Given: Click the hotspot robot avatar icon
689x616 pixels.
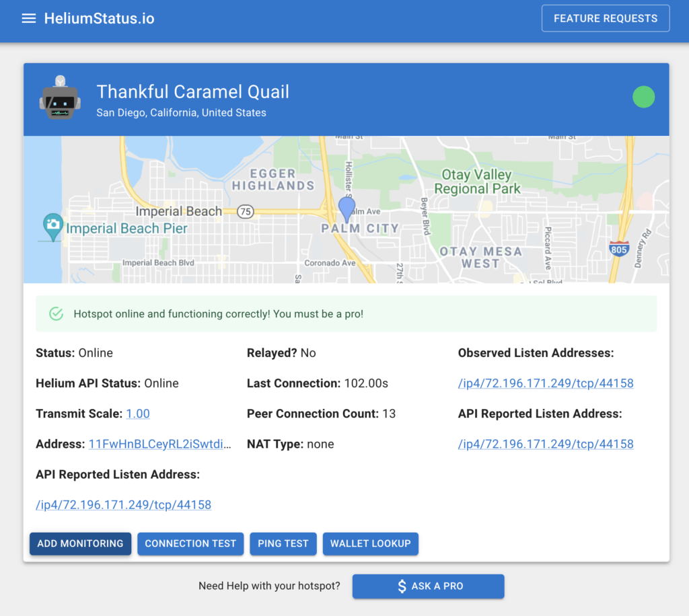Looking at the screenshot, I should (60, 99).
